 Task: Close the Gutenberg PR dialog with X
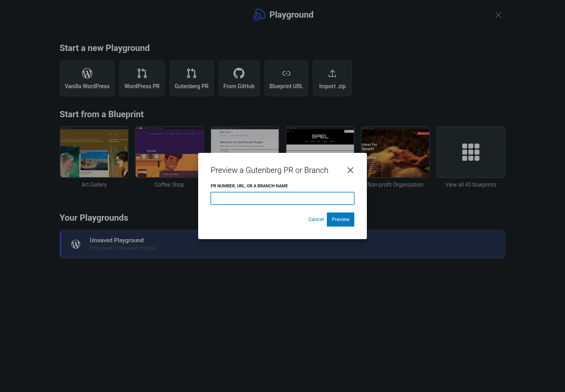click(x=350, y=170)
